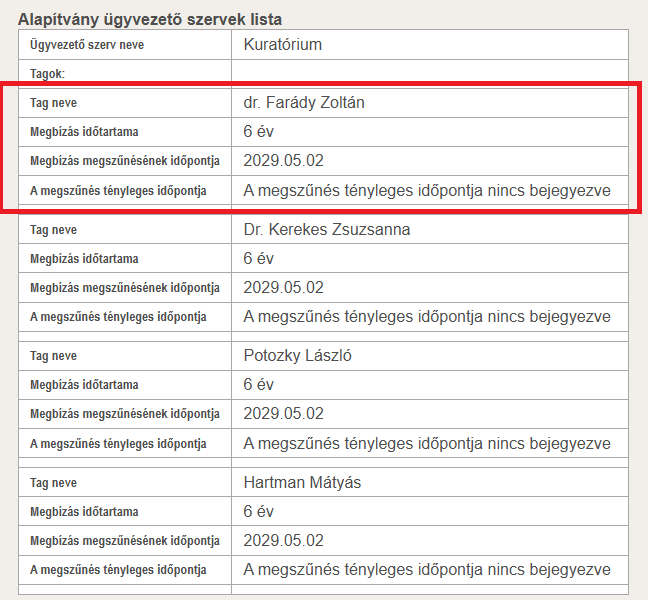The height and width of the screenshot is (600, 648).
Task: Click the actual termination text in the highlighted block
Action: 427,190
